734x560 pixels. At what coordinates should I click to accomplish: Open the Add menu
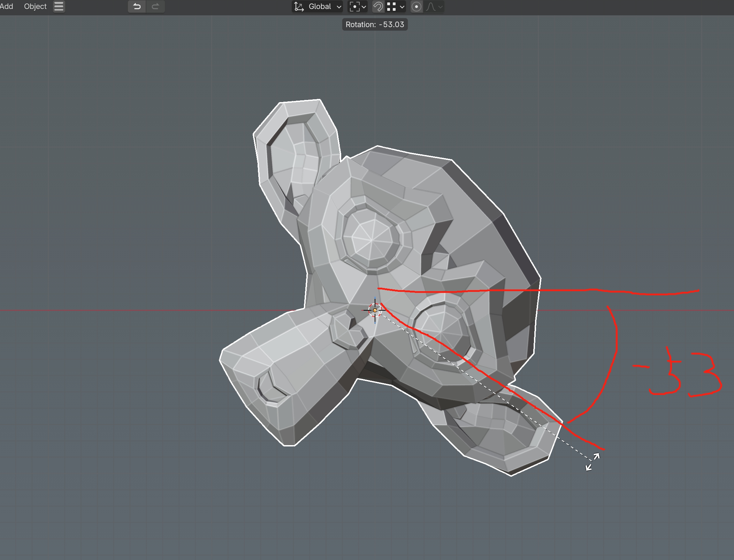(x=6, y=6)
